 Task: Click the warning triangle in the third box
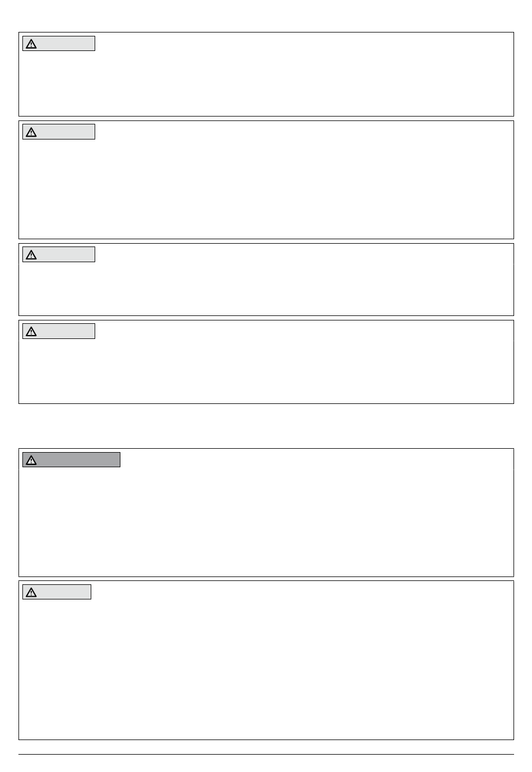(31, 255)
